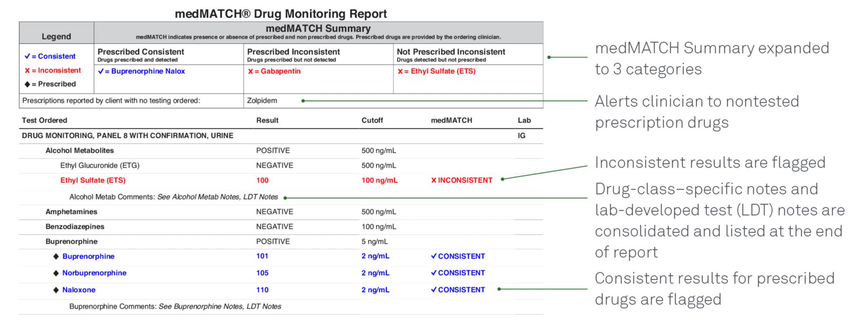Viewport: 868px width, 331px height.
Task: Click the 'Naloxone' analyte name
Action: (79, 289)
